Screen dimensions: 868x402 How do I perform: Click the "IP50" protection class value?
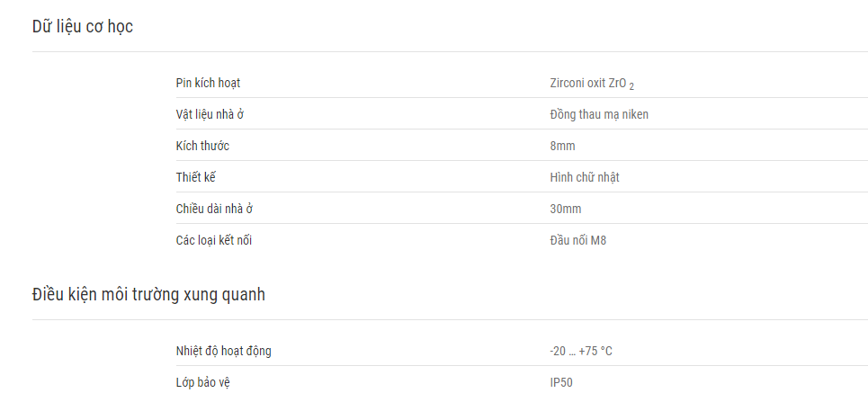(x=561, y=382)
